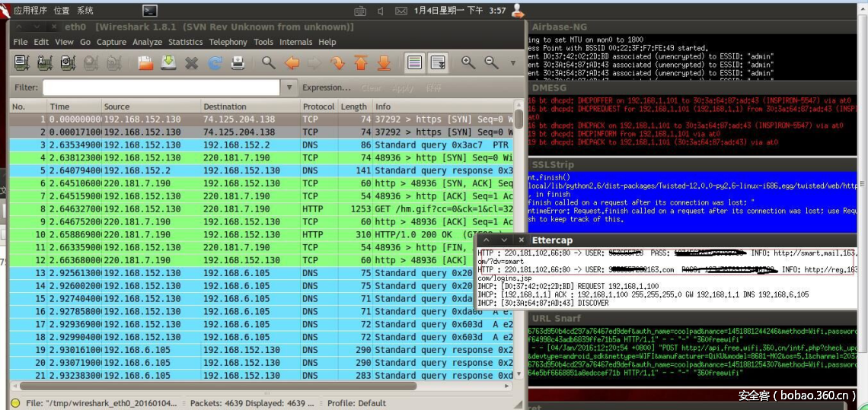Expand the toolbar overflow arrow
Image resolution: width=868 pixels, height=410 pixels.
512,63
